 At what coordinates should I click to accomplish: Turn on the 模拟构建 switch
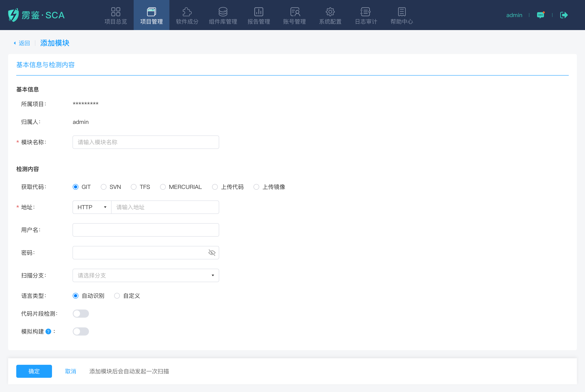point(81,331)
